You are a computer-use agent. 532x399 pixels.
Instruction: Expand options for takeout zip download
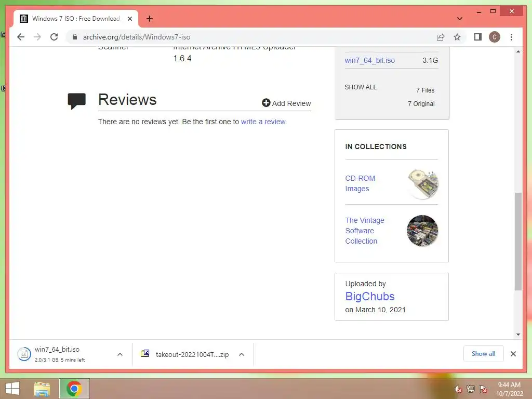coord(242,354)
